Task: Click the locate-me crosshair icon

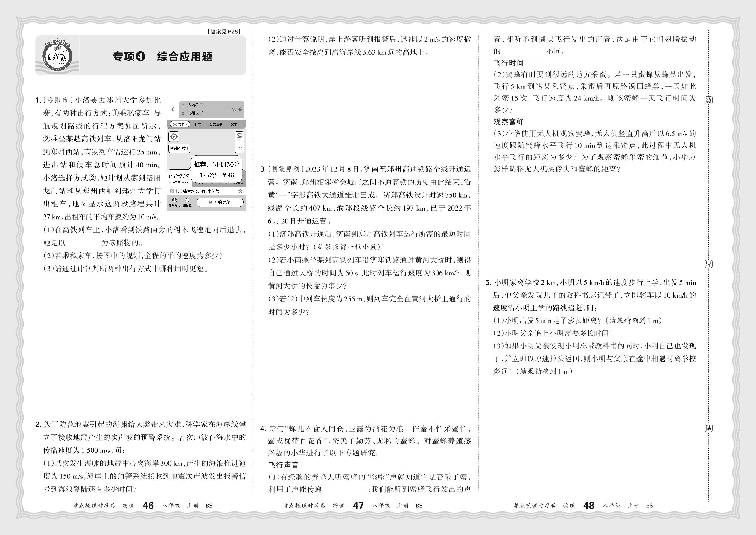Action: [174, 136]
